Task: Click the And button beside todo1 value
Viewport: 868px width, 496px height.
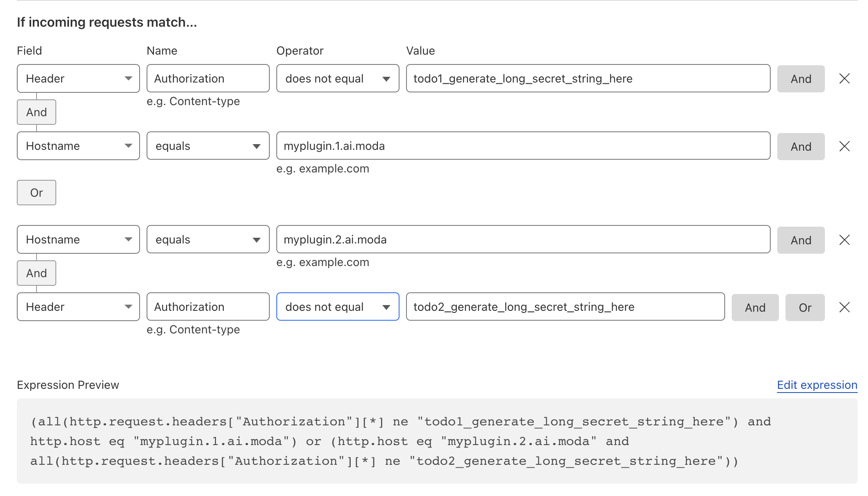Action: tap(801, 79)
